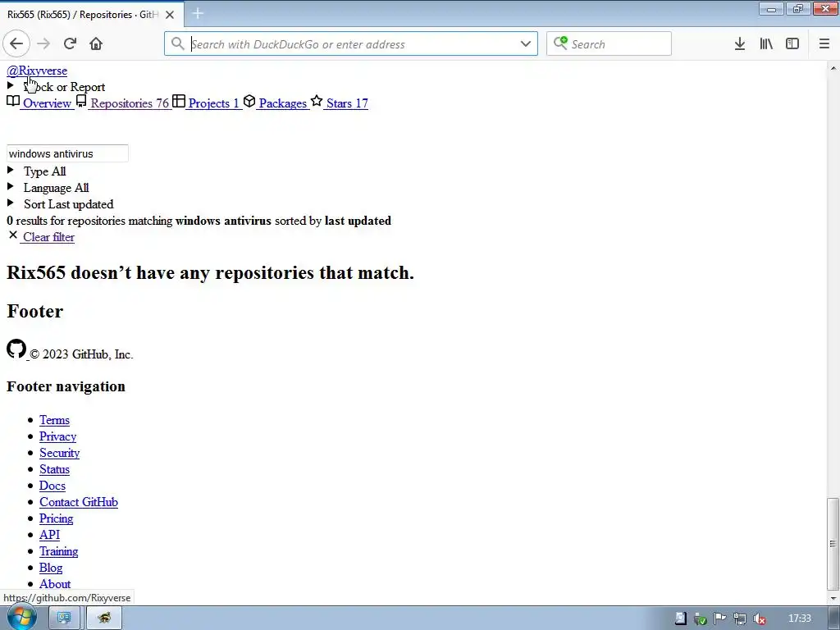Open the Contact GitHub link
Viewport: 840px width, 630px height.
point(79,502)
